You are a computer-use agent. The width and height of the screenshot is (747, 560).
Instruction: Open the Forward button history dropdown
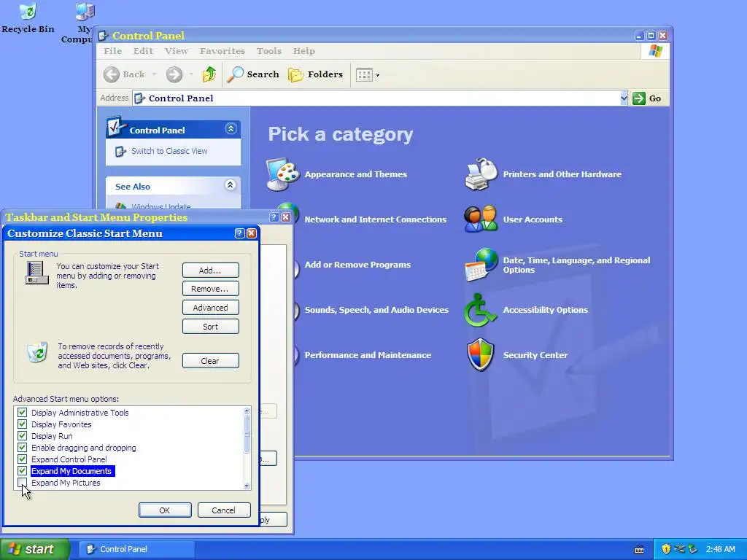191,74
